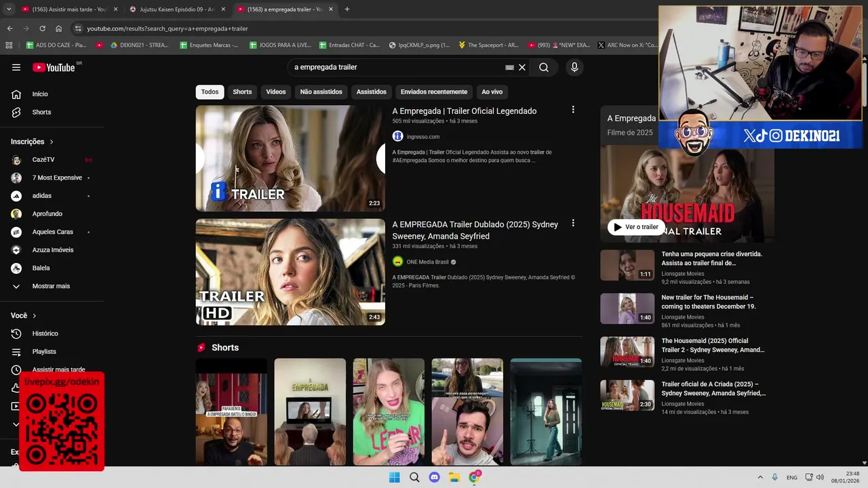868x488 pixels.
Task: Open the YouTube hamburger guide menu
Action: click(x=16, y=67)
